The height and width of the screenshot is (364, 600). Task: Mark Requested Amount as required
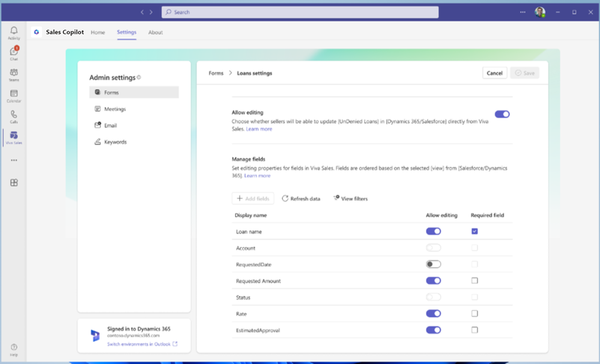pyautogui.click(x=474, y=281)
